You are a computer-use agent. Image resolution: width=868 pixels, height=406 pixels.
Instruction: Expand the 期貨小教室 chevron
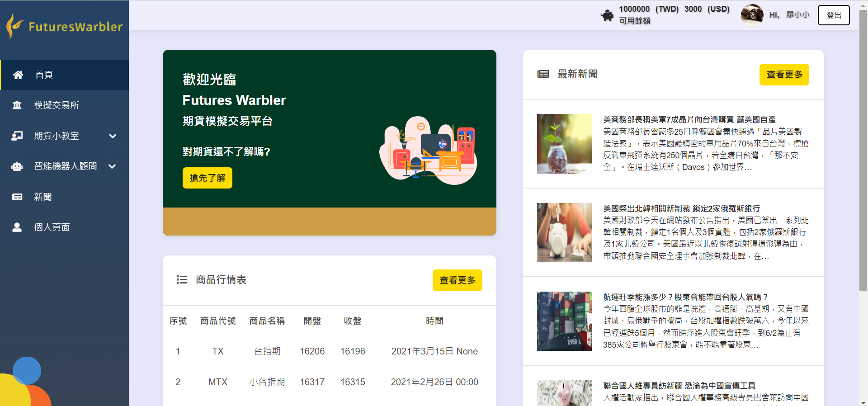point(113,136)
